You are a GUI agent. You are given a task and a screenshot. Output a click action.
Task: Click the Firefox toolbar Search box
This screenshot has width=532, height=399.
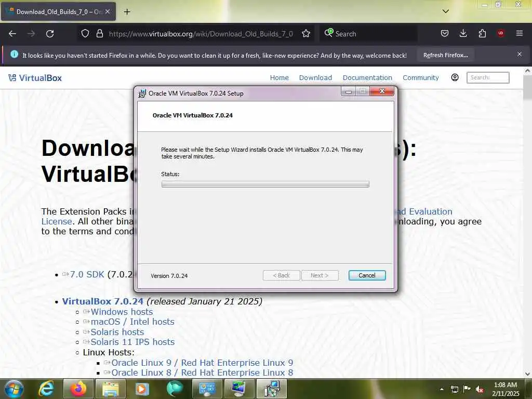(x=368, y=34)
